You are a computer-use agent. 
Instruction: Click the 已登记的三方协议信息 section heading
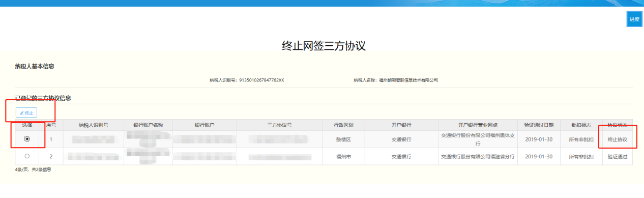43,98
